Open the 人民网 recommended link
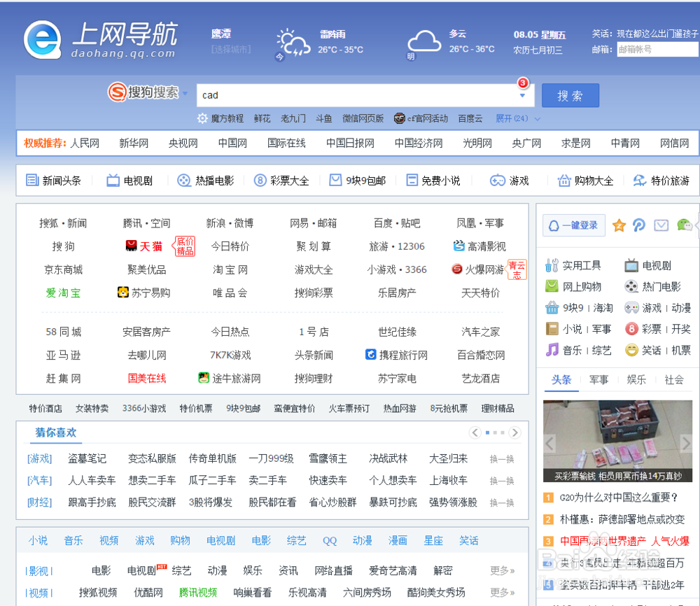Image resolution: width=700 pixels, height=606 pixels. click(85, 143)
